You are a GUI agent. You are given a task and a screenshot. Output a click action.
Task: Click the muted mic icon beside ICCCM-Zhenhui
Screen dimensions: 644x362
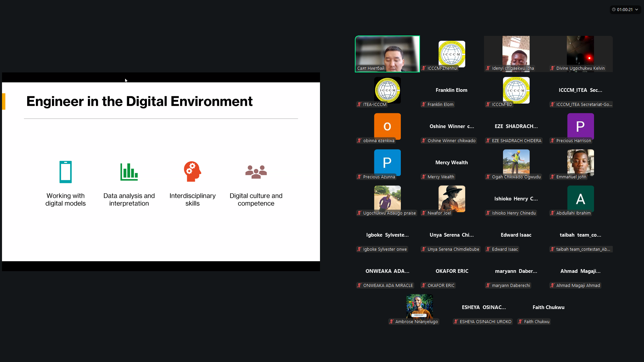pos(424,68)
